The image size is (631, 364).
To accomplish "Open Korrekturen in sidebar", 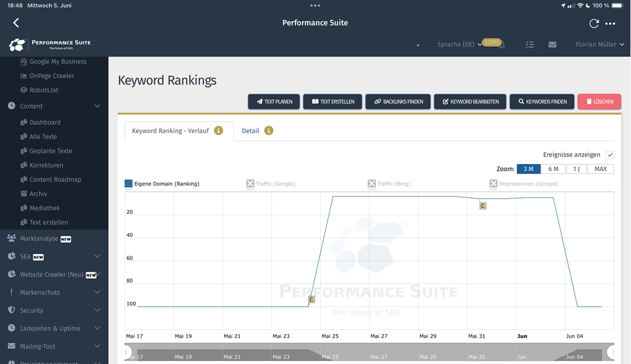I will click(46, 165).
